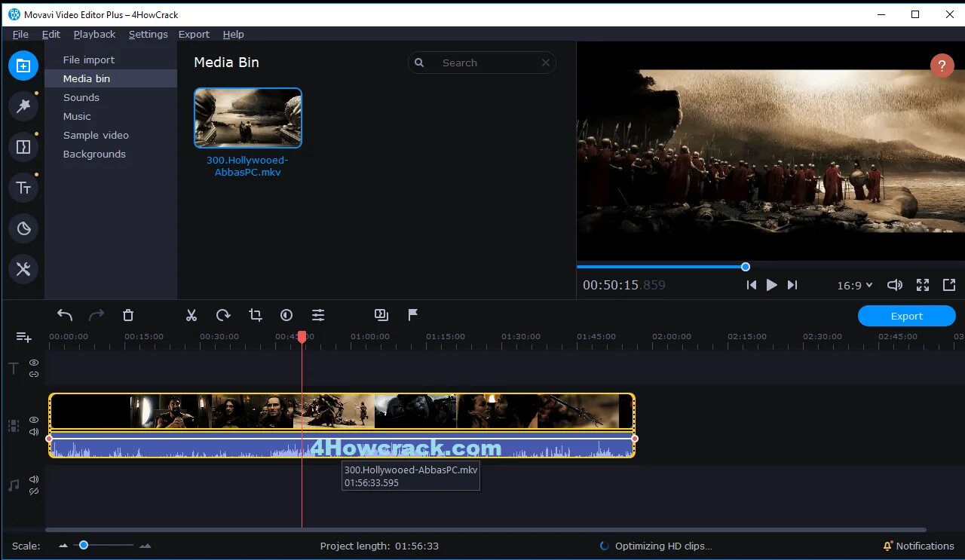This screenshot has height=560, width=965.
Task: Toggle the audio track link icon
Action: (x=34, y=491)
